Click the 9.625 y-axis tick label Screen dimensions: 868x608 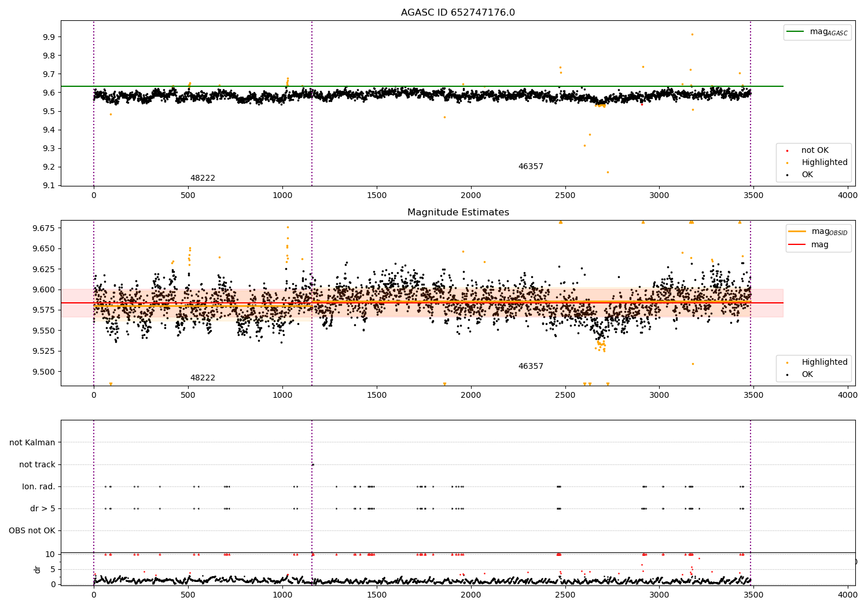click(44, 269)
